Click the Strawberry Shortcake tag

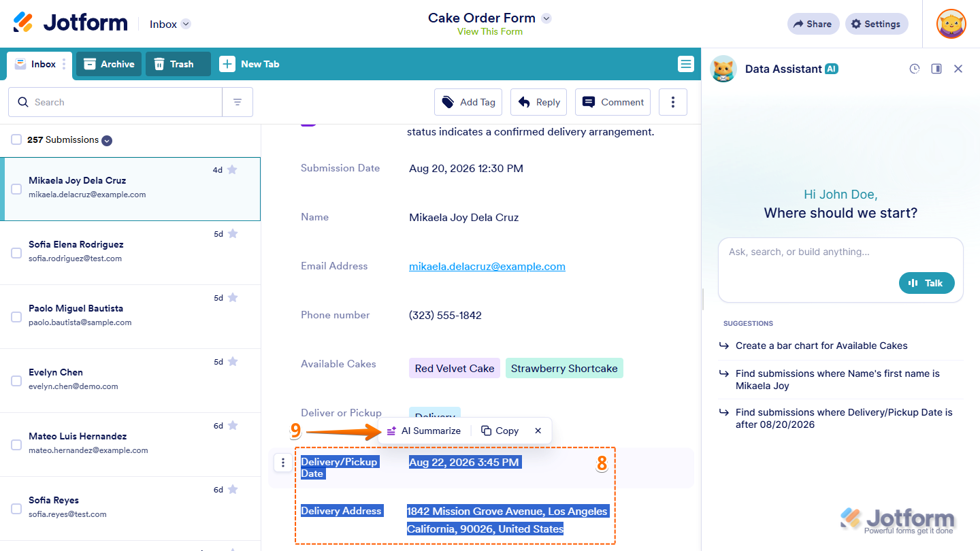coord(564,368)
